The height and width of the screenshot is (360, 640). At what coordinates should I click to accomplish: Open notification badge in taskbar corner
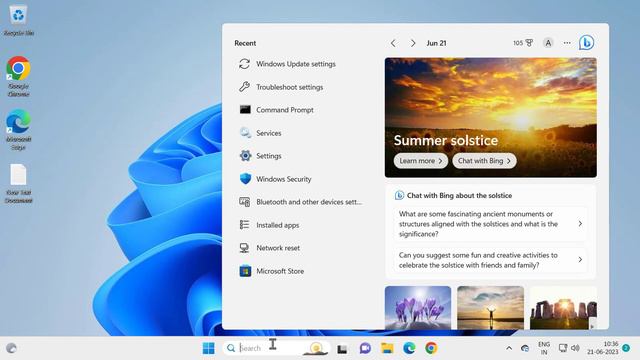coord(626,348)
